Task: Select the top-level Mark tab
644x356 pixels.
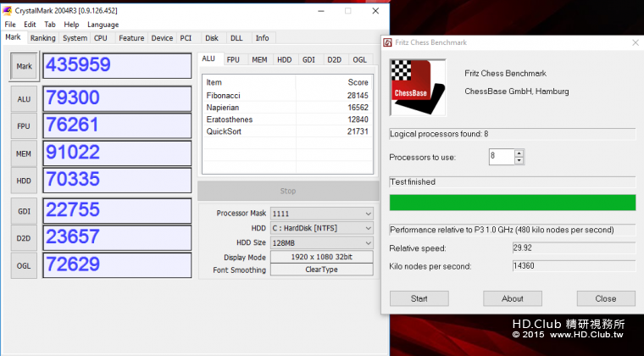Action: pyautogui.click(x=14, y=37)
